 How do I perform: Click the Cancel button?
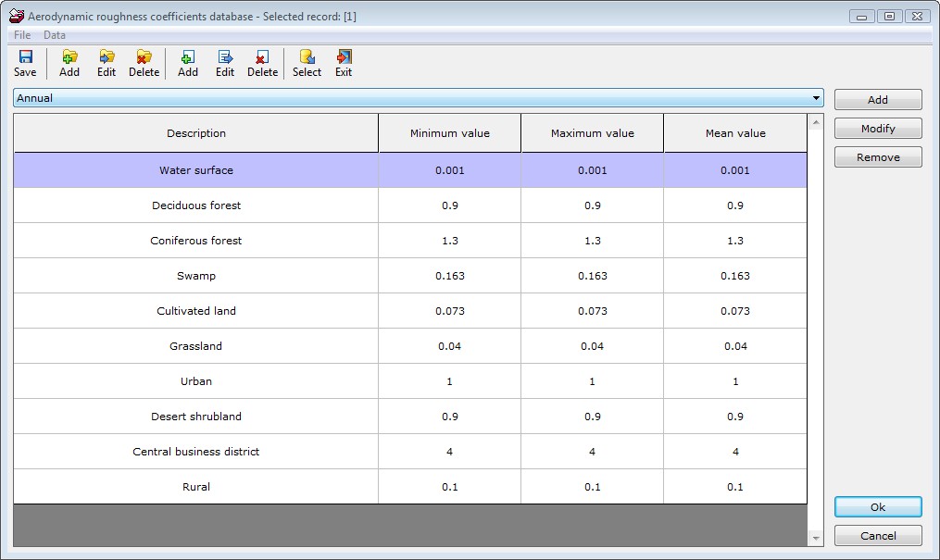coord(877,536)
